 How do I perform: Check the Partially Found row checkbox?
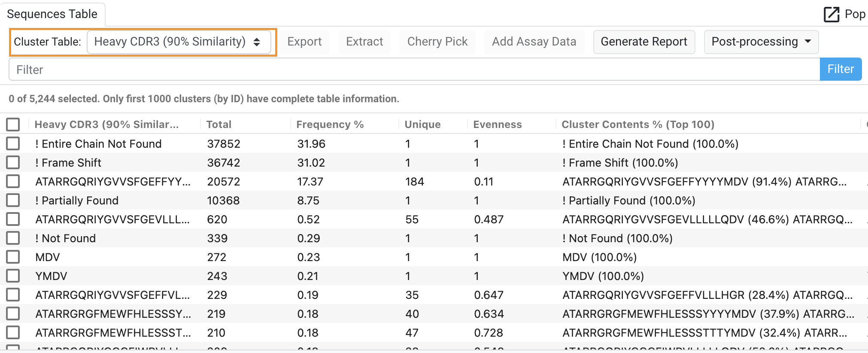tap(13, 200)
